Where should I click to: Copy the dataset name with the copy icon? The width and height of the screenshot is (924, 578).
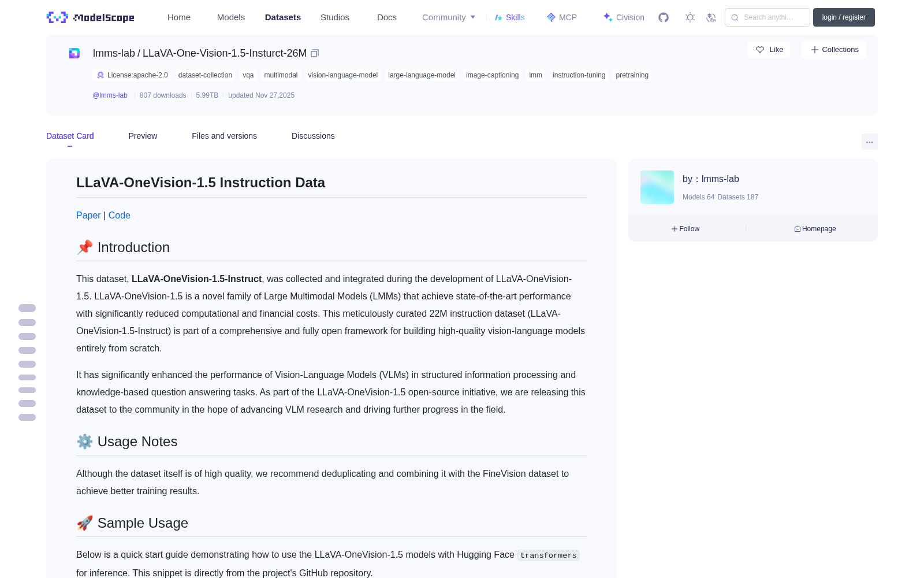pyautogui.click(x=315, y=53)
